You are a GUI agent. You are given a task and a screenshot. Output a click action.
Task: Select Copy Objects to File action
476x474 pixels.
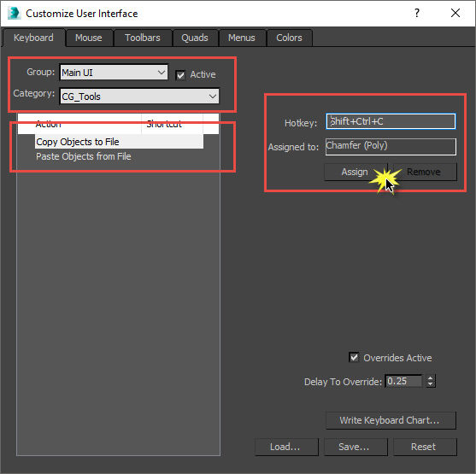[119, 142]
